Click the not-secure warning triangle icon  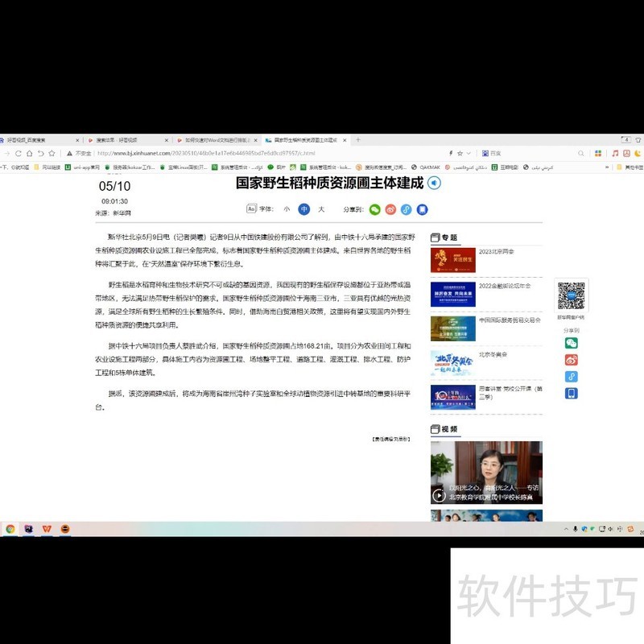pos(69,153)
